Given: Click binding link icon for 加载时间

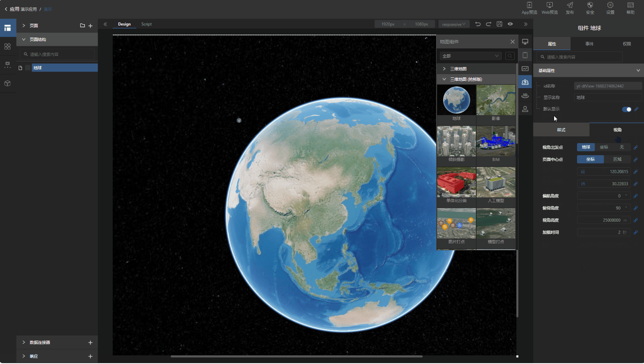Looking at the screenshot, I should [x=636, y=232].
